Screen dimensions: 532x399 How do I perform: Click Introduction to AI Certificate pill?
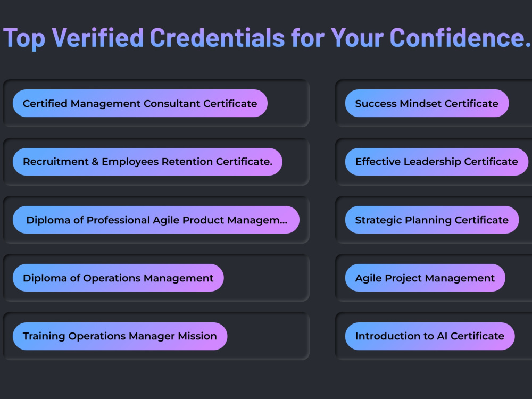pos(430,336)
